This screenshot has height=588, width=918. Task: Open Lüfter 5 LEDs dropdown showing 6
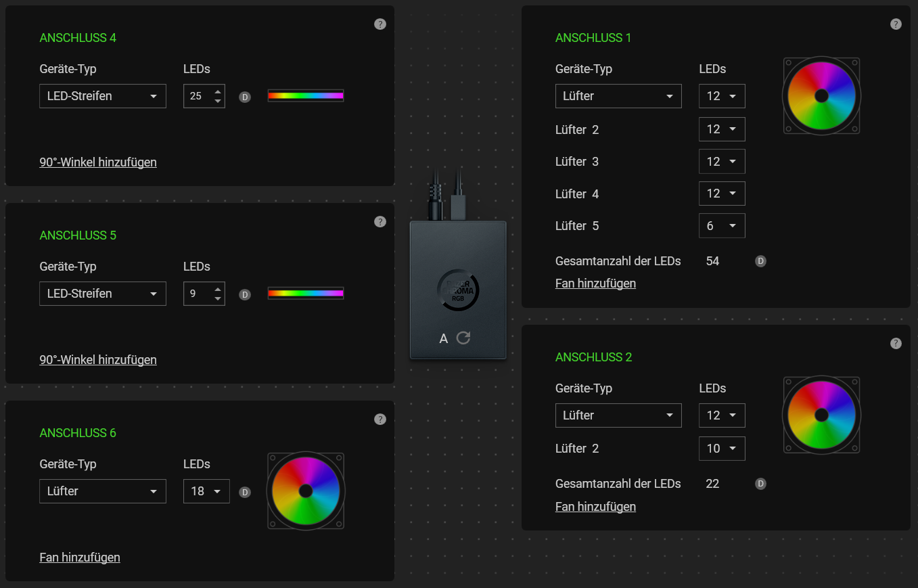(722, 225)
